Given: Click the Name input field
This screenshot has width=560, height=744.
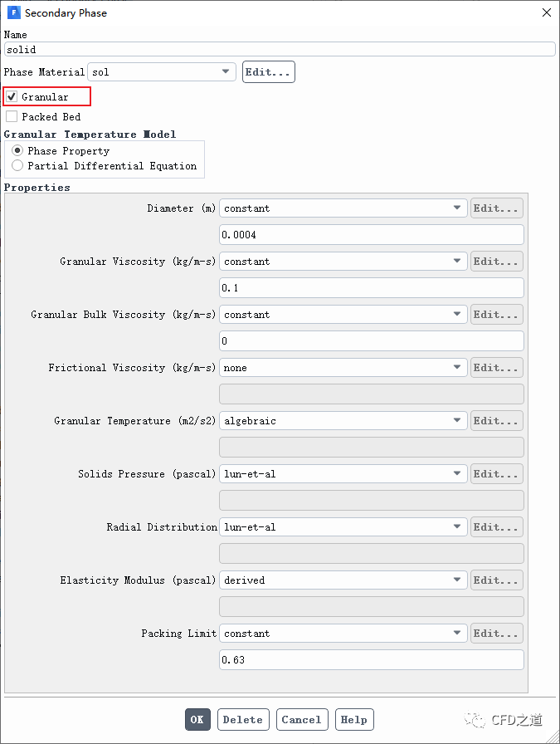Looking at the screenshot, I should [279, 50].
